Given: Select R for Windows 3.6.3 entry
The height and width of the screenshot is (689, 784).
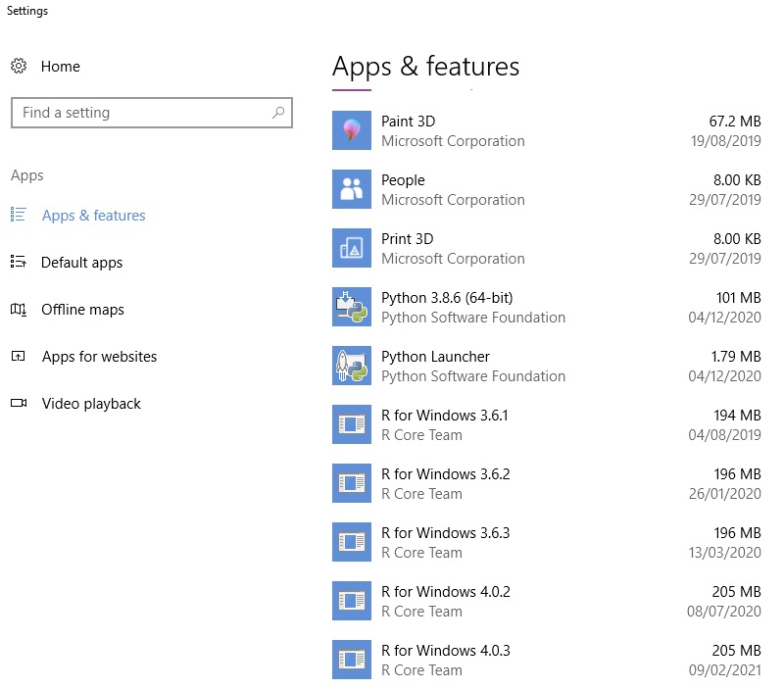Looking at the screenshot, I should point(547,542).
